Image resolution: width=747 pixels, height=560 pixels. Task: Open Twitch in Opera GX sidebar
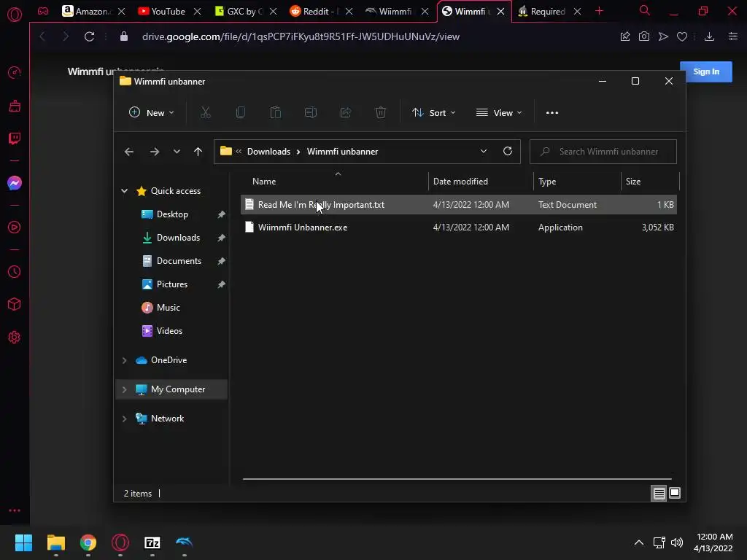point(15,139)
